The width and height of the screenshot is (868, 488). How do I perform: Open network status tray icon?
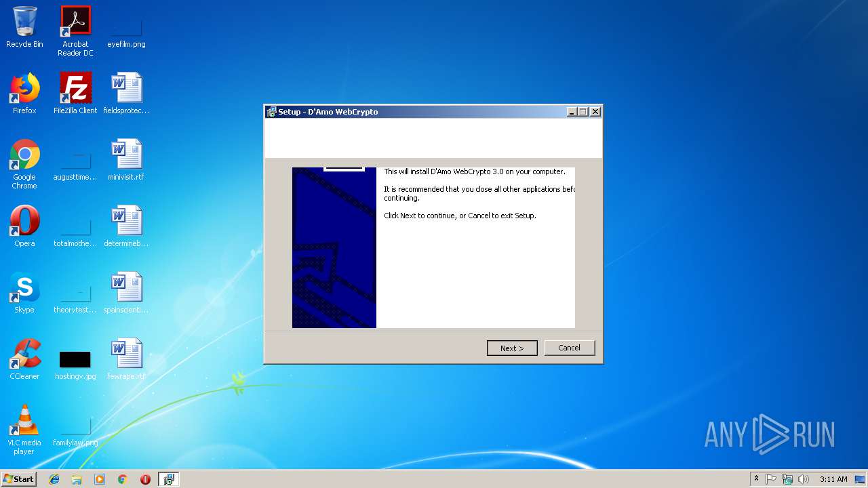(x=787, y=479)
